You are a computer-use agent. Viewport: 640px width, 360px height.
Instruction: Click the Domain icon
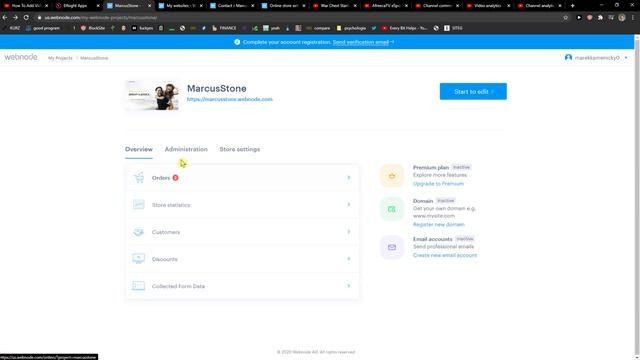(392, 209)
